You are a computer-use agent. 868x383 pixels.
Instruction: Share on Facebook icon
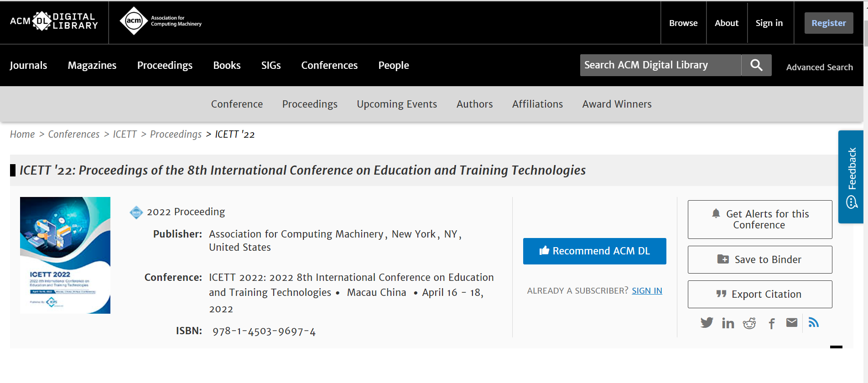pyautogui.click(x=771, y=324)
